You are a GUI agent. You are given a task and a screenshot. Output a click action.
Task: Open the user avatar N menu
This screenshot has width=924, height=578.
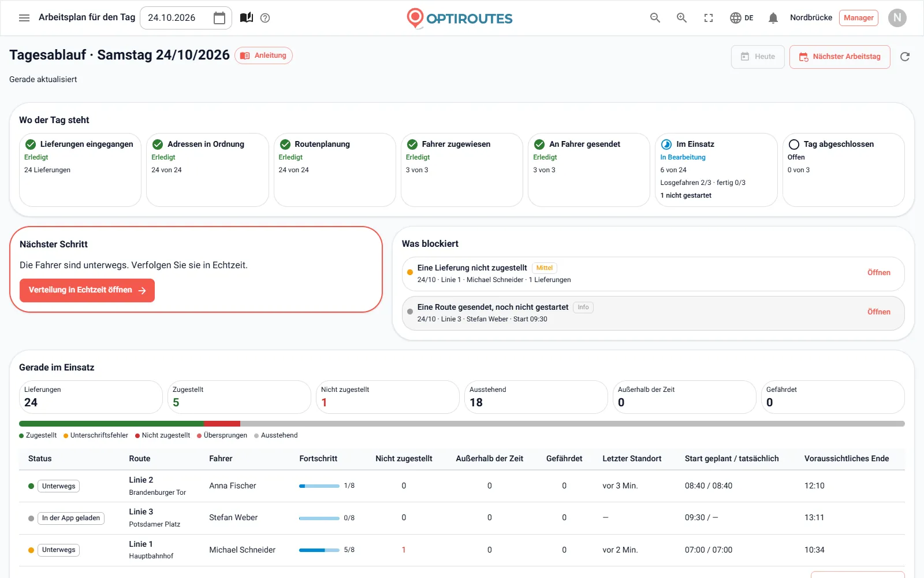[x=897, y=18]
